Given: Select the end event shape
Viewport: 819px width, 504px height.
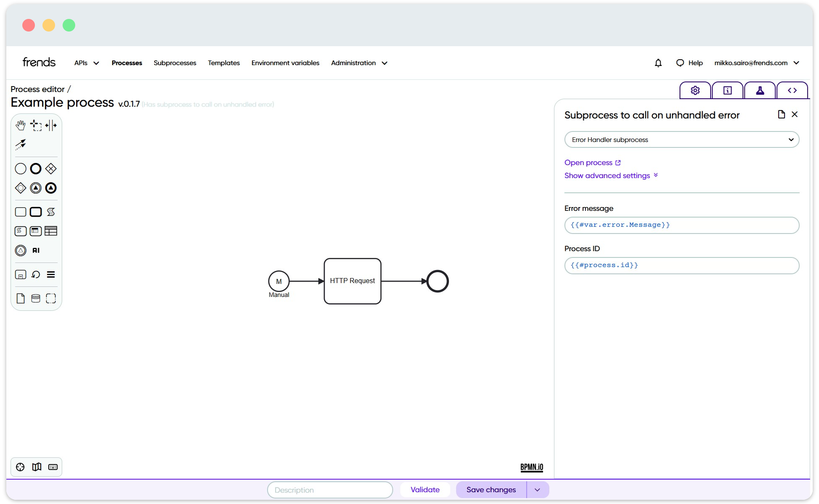Looking at the screenshot, I should (35, 168).
